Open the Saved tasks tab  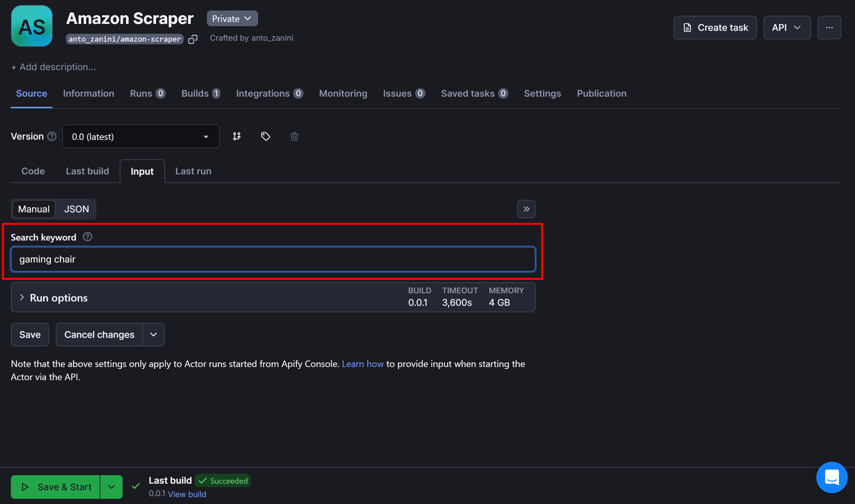[x=474, y=93]
